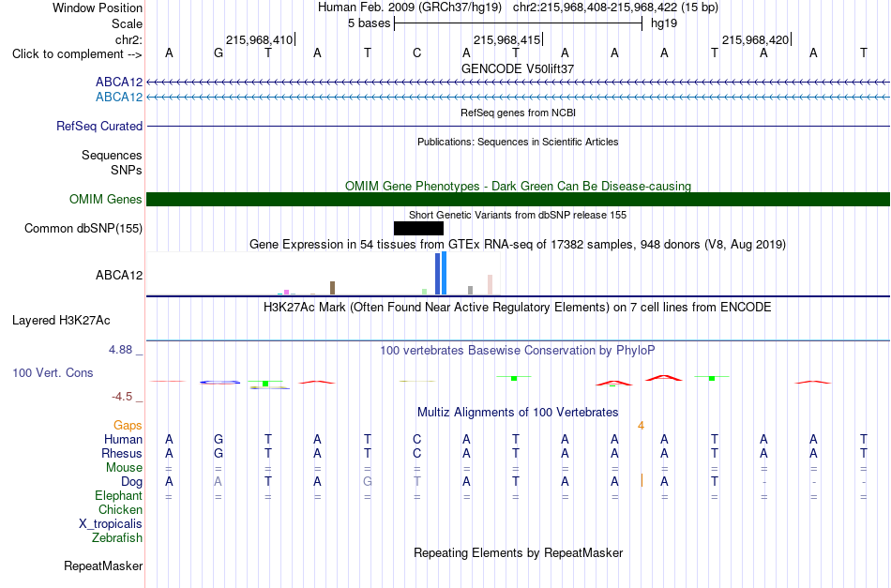Click the -4.5 PhyloP lower scale value

pos(122,397)
